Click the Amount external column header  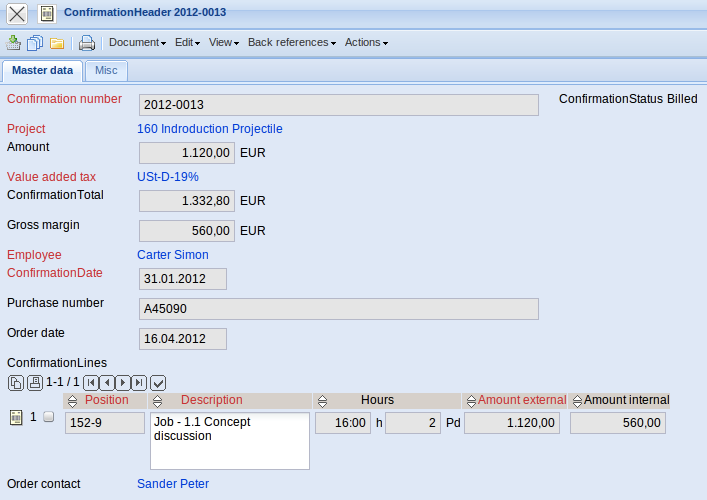tap(522, 400)
